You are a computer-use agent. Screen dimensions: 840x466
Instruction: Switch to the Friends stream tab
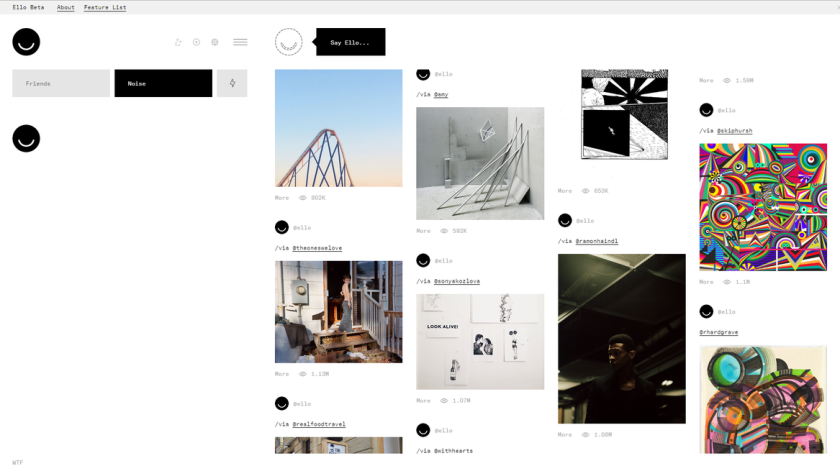(61, 83)
